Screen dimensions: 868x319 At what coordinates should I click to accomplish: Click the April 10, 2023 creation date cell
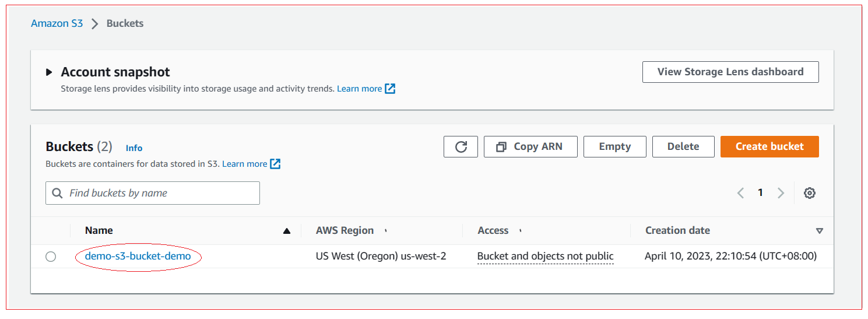[731, 256]
